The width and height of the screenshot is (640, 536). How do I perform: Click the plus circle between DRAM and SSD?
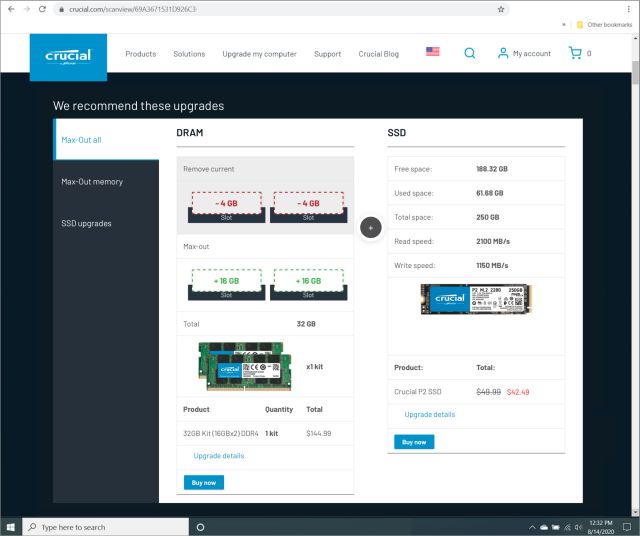[370, 228]
